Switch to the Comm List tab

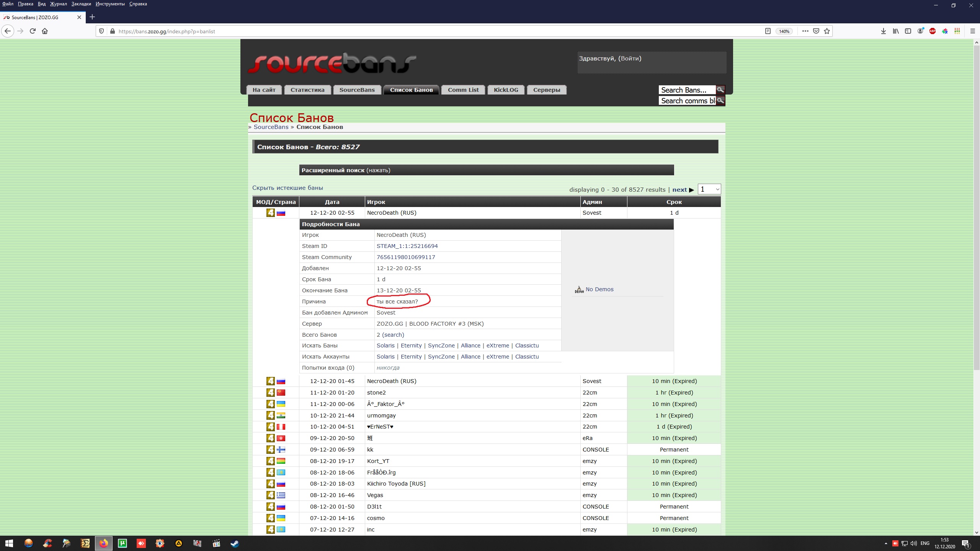[x=463, y=90]
